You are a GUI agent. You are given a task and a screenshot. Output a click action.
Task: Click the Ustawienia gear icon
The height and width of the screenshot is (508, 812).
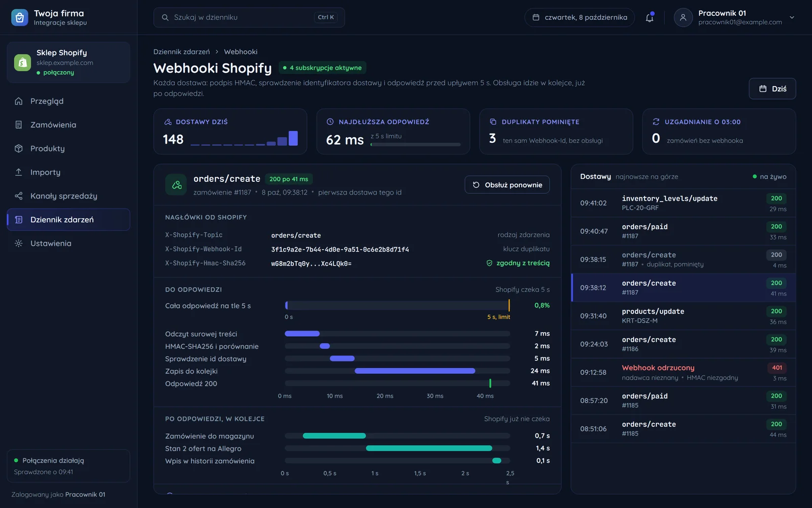pos(19,243)
